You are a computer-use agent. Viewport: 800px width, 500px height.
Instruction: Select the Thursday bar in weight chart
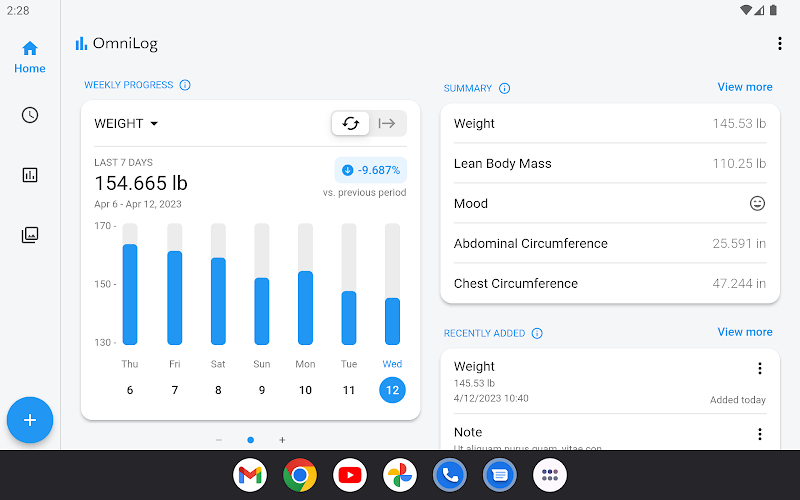pos(130,284)
